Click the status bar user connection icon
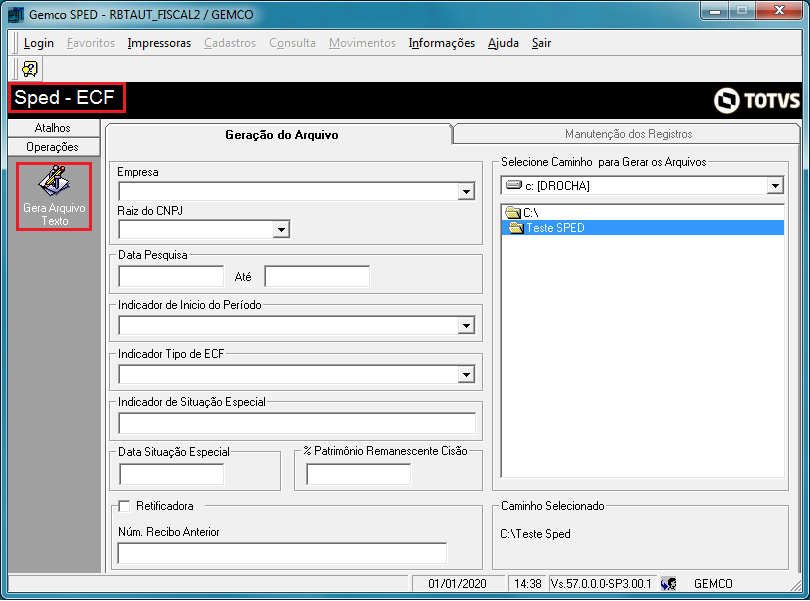Image resolution: width=810 pixels, height=601 pixels. (x=668, y=583)
